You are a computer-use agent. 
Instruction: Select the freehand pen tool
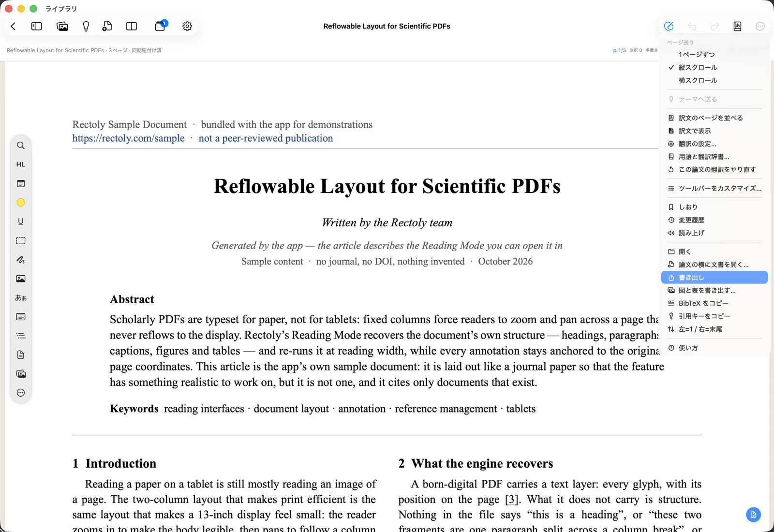coord(21,260)
